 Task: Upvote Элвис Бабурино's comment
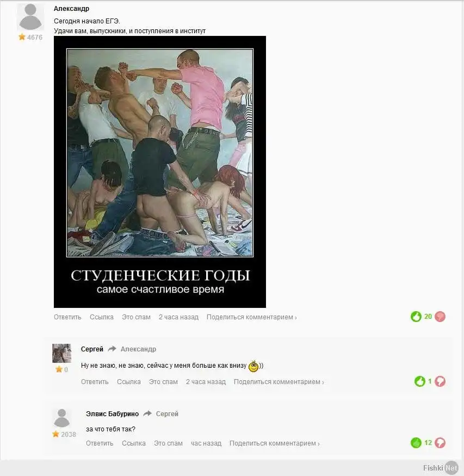416,443
